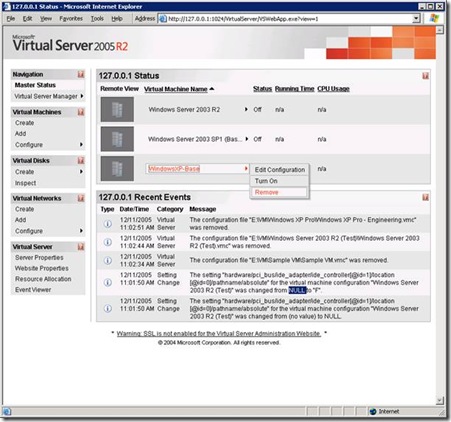
Task: Click info icon of the last Setting Change event
Action: (x=107, y=309)
